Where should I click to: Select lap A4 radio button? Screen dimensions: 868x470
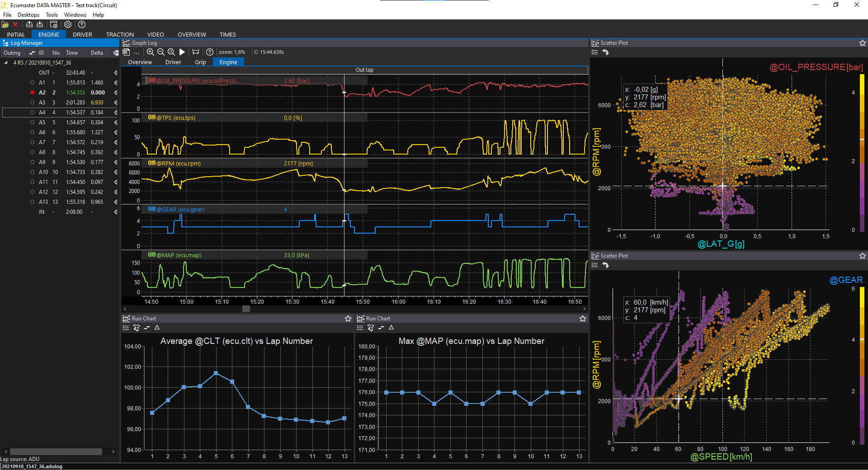click(x=32, y=113)
